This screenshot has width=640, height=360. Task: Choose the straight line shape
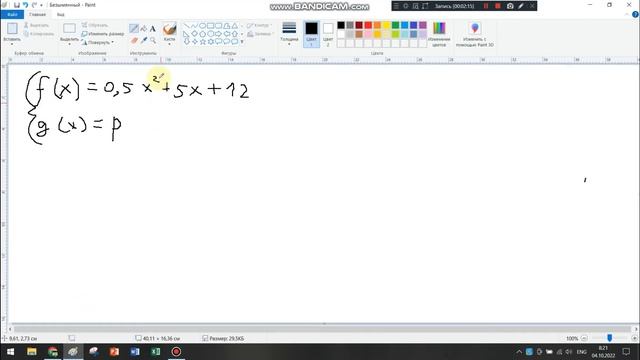pos(187,26)
